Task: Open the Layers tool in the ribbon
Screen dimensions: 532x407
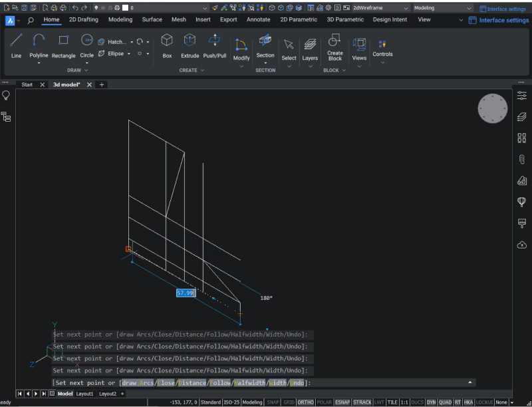Action: point(310,47)
